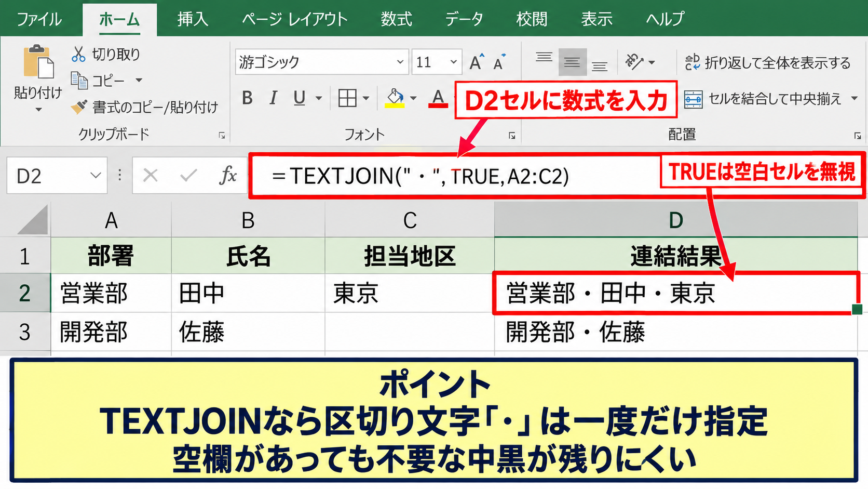The height and width of the screenshot is (489, 868).
Task: Toggle Italic formatting
Action: click(273, 98)
